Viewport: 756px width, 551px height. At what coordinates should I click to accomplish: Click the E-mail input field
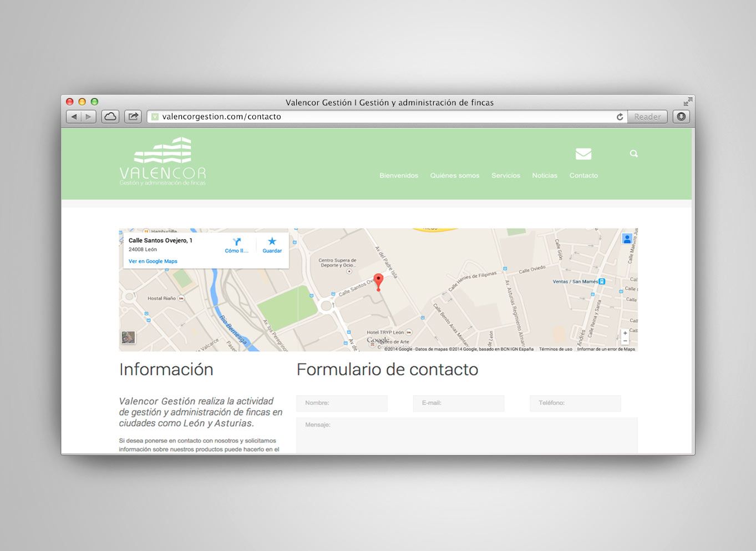[459, 403]
